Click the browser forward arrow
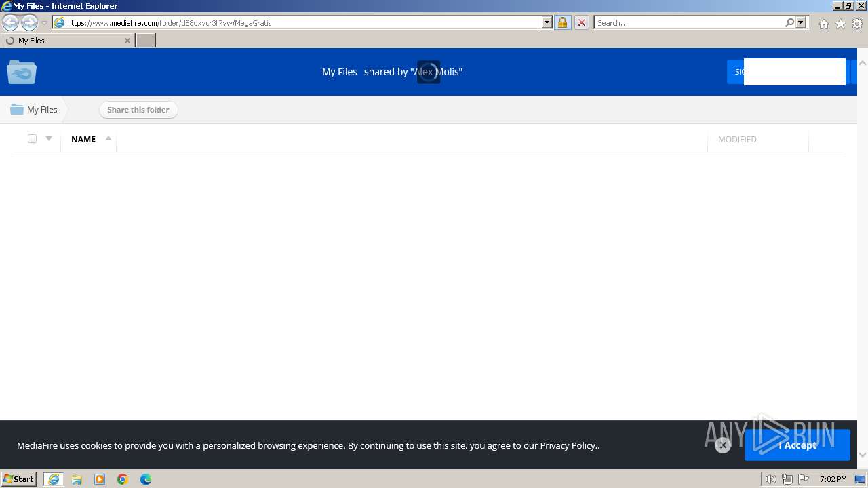Image resolution: width=868 pixels, height=488 pixels. tap(29, 23)
